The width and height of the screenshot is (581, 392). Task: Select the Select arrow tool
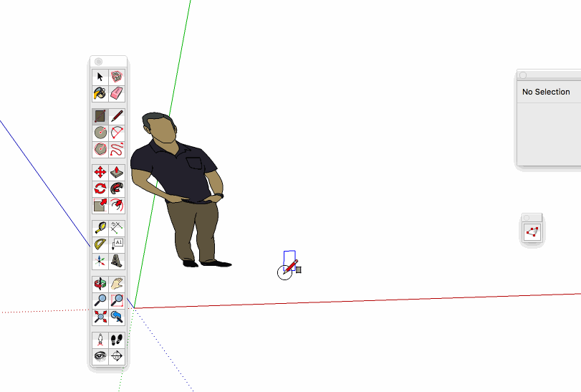[x=100, y=77]
